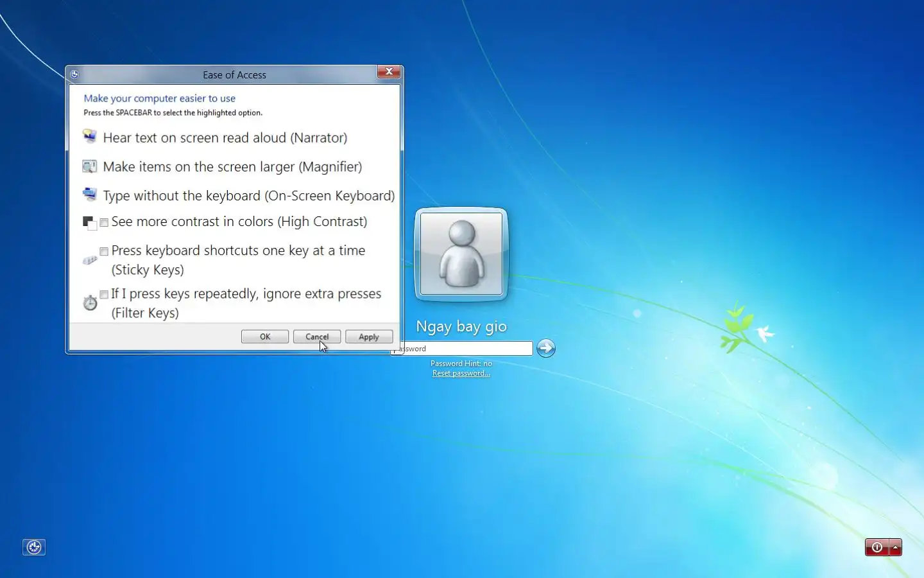Screen dimensions: 924x578
Task: Close the Ease of Access dialog
Action: point(389,72)
